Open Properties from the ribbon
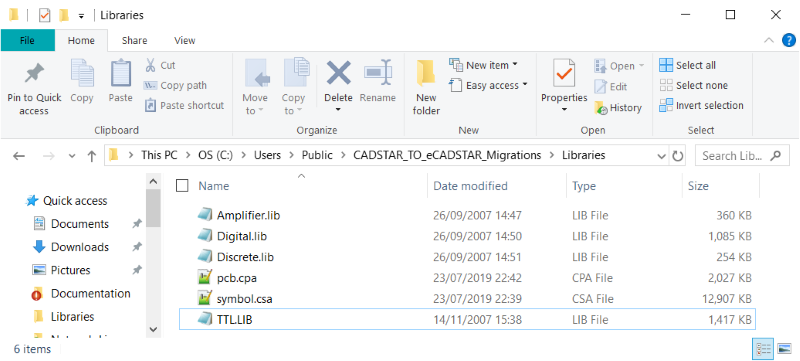The width and height of the screenshot is (800, 361). click(564, 87)
